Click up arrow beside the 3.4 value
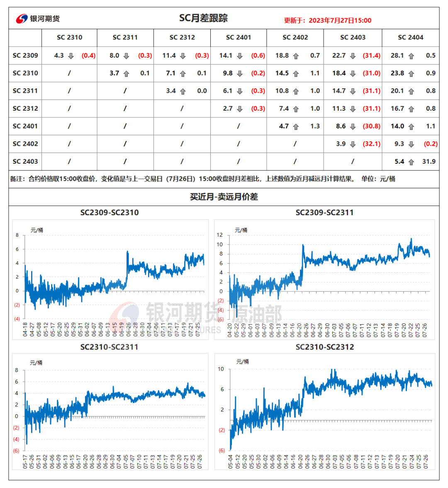Screen dimensions: 448x488 [x=183, y=92]
